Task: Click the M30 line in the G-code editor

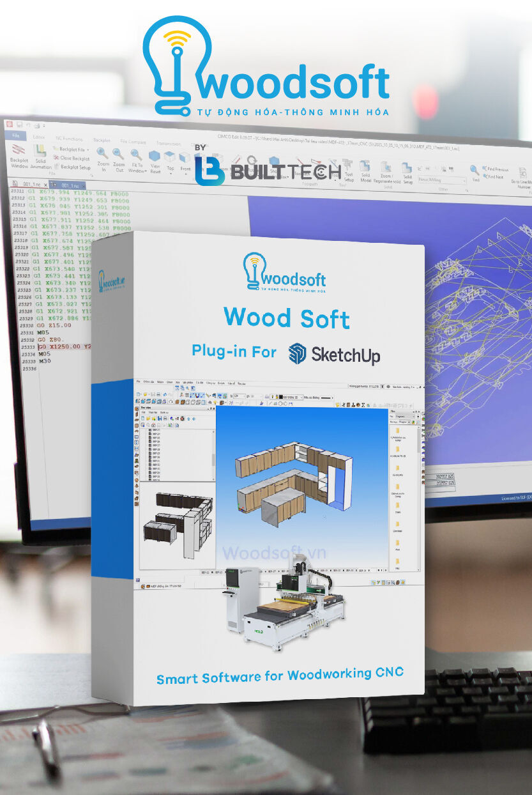Action: tap(44, 361)
